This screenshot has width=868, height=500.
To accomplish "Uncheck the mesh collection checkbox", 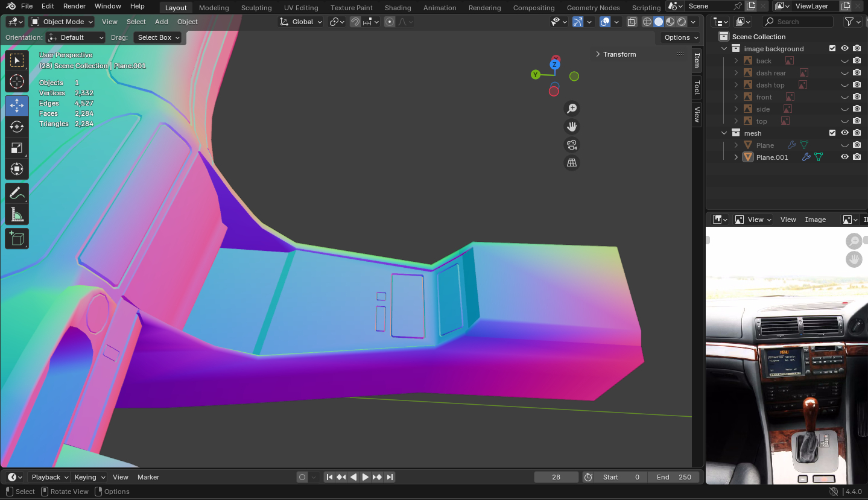I will [x=832, y=133].
